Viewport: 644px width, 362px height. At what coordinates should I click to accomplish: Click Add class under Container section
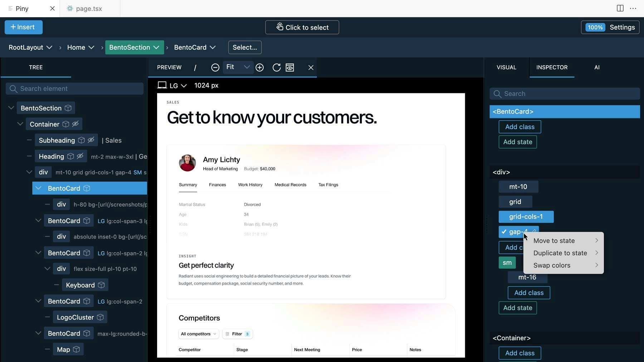pyautogui.click(x=519, y=353)
